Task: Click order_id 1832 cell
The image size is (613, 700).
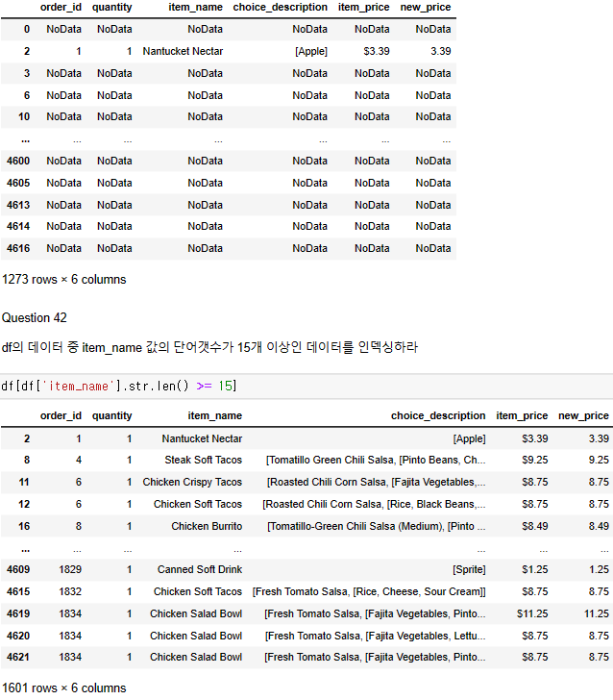Action: tap(70, 591)
